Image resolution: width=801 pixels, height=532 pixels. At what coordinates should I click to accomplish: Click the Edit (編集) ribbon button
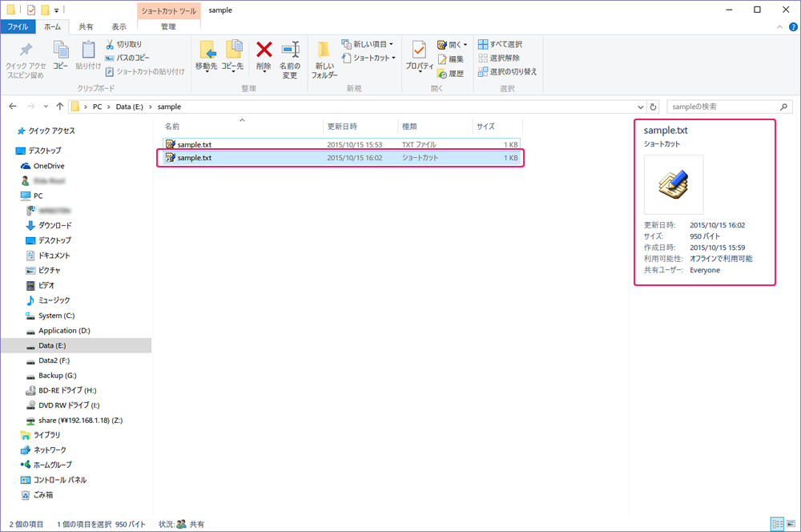pos(450,59)
